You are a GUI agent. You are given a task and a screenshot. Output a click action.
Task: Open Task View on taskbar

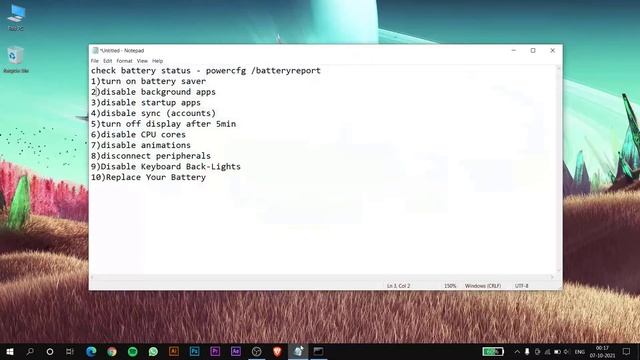70,351
